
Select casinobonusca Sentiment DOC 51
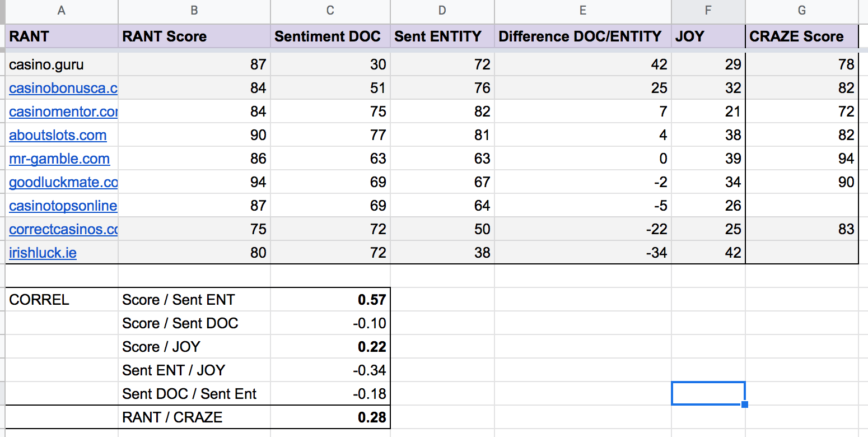pyautogui.click(x=330, y=88)
